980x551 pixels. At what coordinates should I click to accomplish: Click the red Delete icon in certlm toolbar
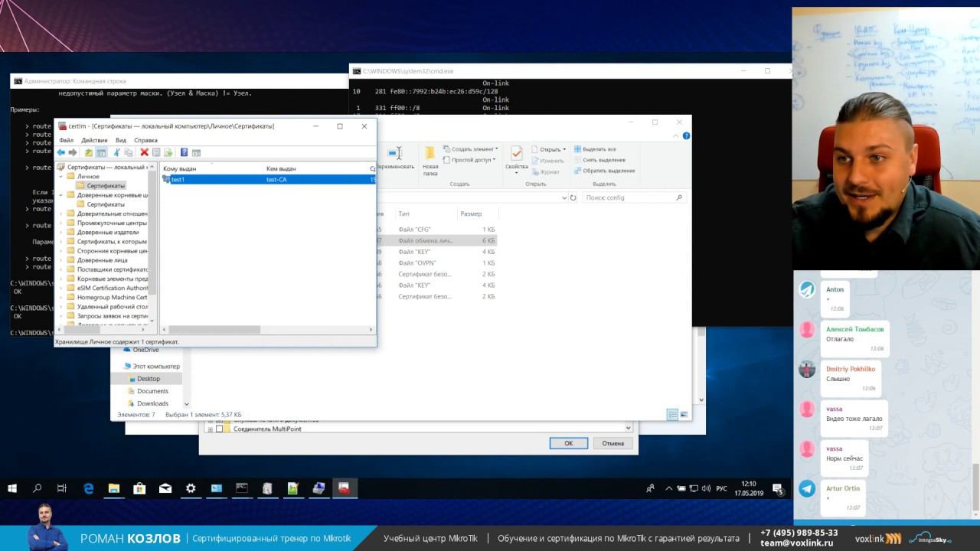coord(144,152)
